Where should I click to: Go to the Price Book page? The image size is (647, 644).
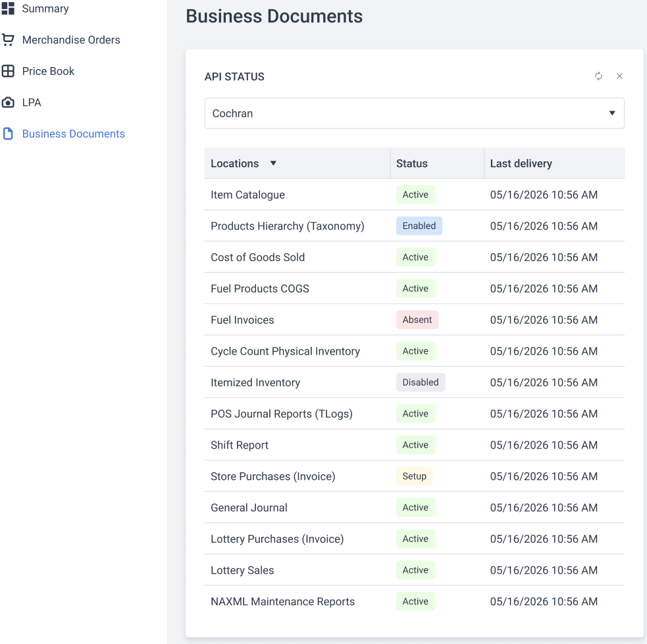pyautogui.click(x=48, y=71)
